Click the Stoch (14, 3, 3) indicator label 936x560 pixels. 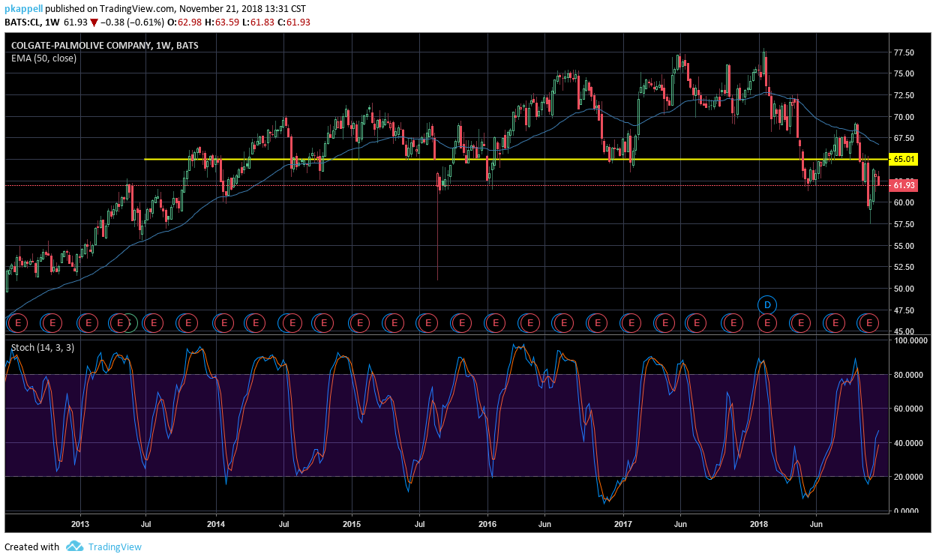pyautogui.click(x=42, y=348)
